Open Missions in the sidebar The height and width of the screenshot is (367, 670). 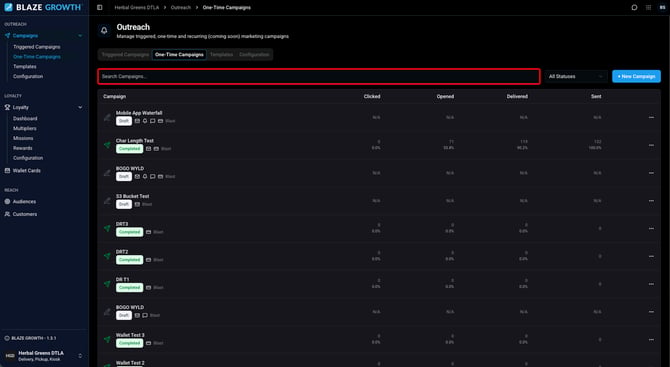23,138
